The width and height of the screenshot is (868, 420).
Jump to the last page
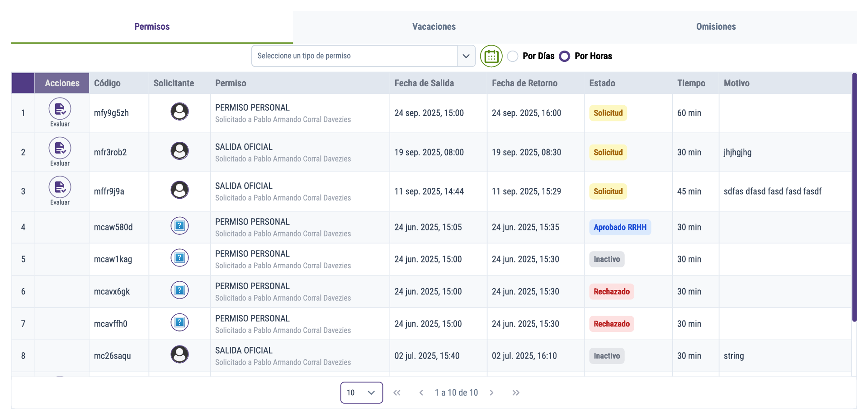tap(516, 393)
